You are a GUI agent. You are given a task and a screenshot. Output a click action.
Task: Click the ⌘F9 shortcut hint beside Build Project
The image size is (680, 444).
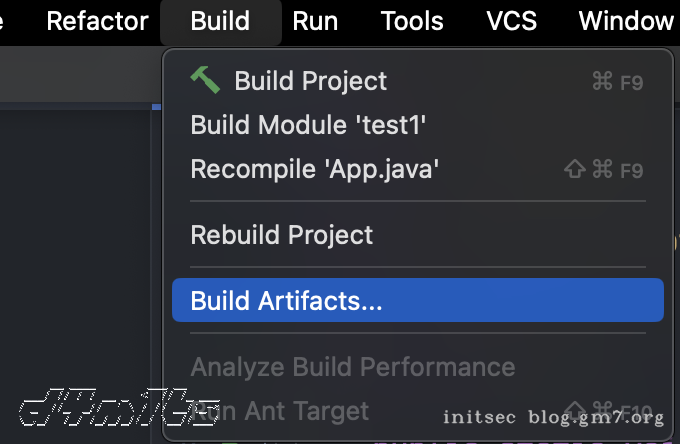point(617,82)
